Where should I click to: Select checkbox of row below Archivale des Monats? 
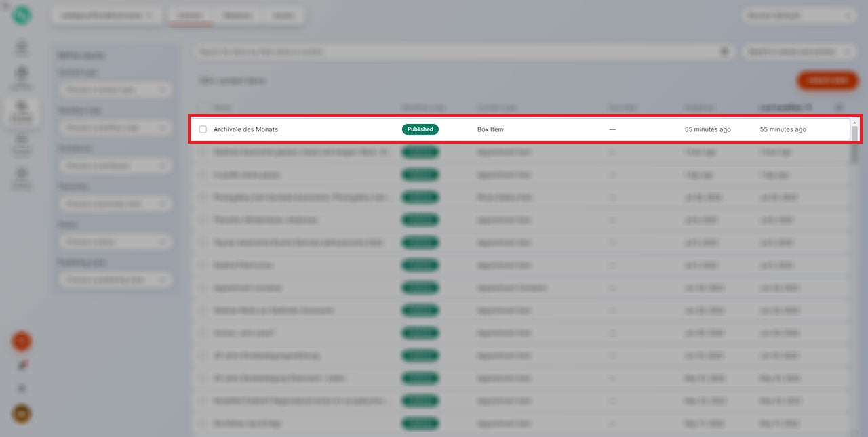point(203,152)
